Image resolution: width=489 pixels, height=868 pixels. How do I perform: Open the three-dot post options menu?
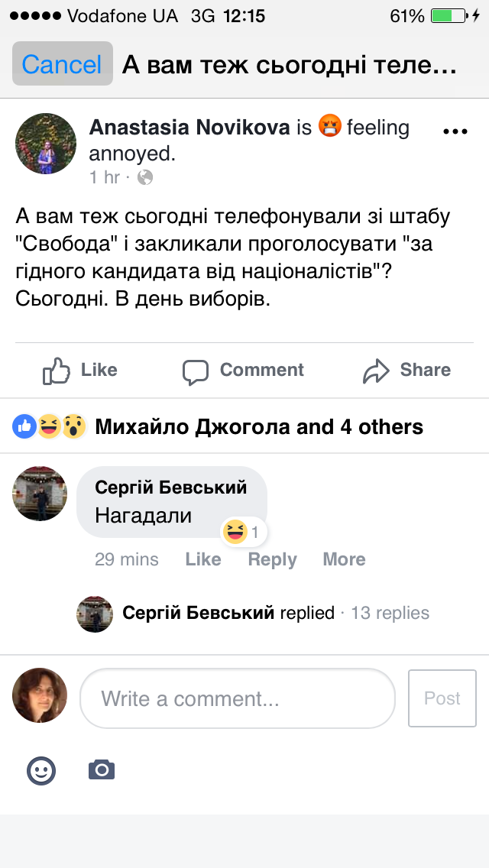click(x=455, y=131)
